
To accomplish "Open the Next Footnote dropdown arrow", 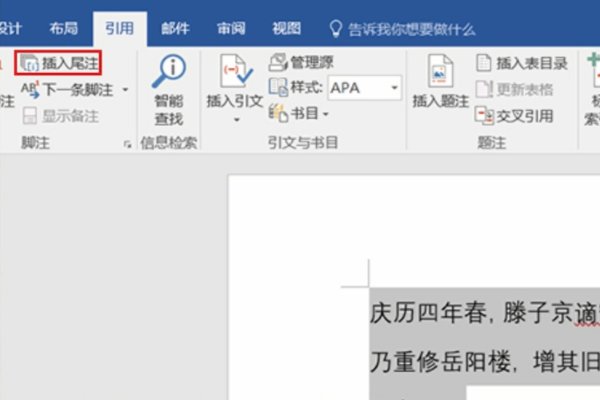I will click(x=125, y=90).
